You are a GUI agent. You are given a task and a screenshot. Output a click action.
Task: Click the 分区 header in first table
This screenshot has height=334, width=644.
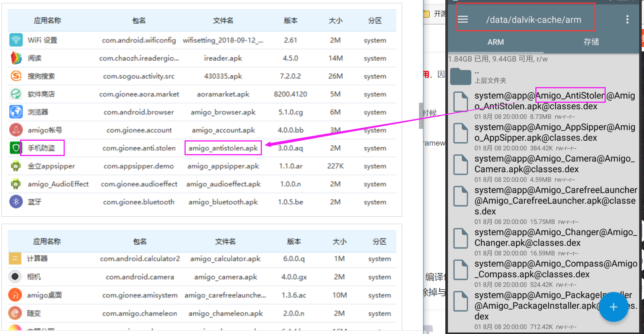375,20
